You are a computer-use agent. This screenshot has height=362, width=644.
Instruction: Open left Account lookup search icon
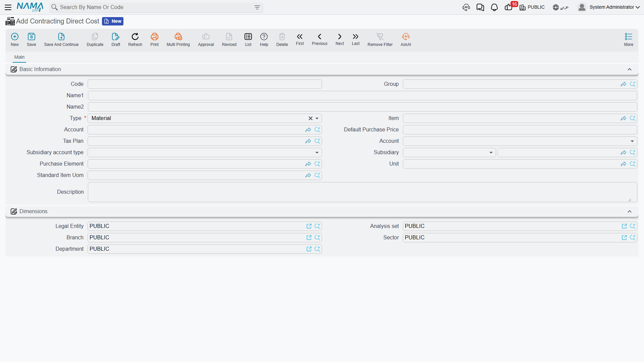[x=317, y=130]
